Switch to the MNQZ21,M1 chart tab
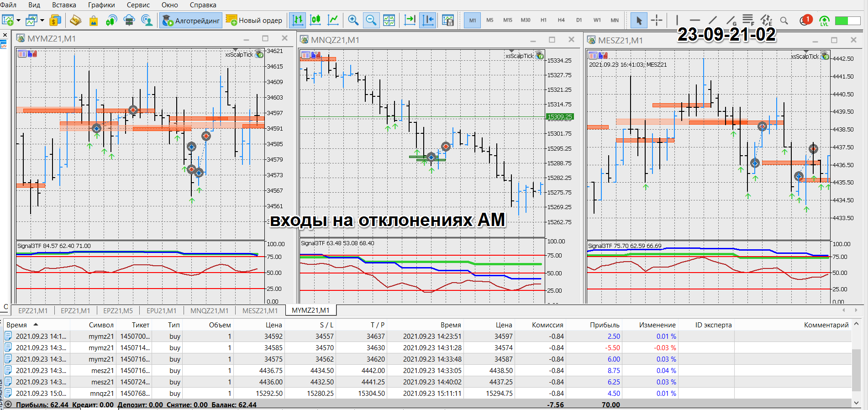 point(209,310)
